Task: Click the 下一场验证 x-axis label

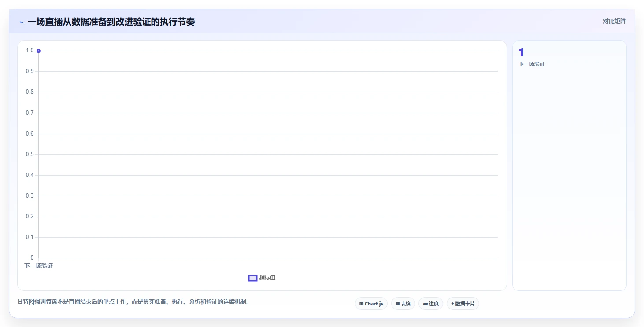Action: pyautogui.click(x=39, y=266)
